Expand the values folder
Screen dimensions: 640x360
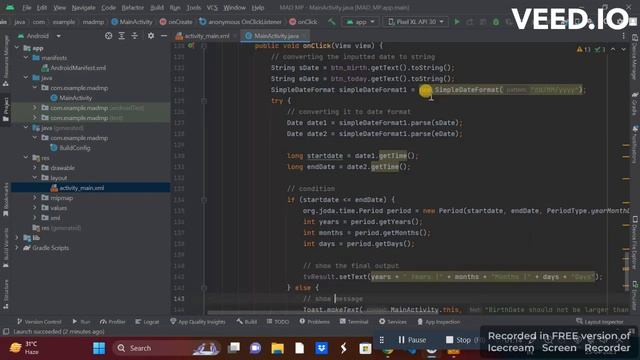click(x=35, y=208)
